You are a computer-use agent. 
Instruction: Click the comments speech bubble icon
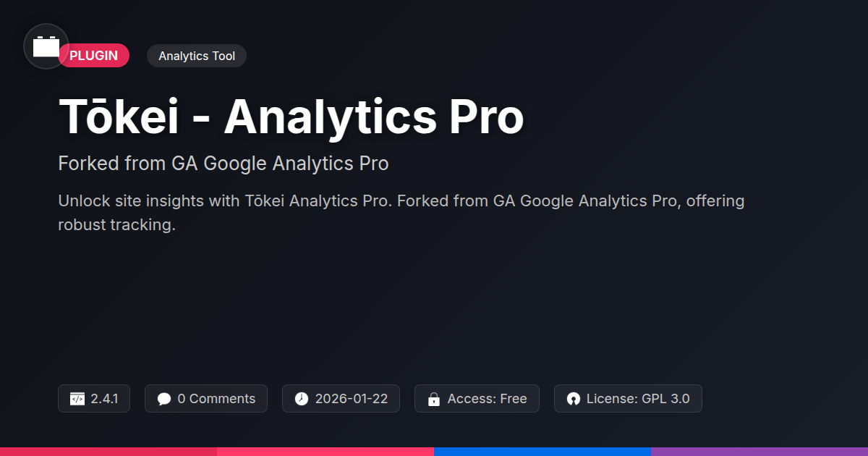(x=164, y=399)
